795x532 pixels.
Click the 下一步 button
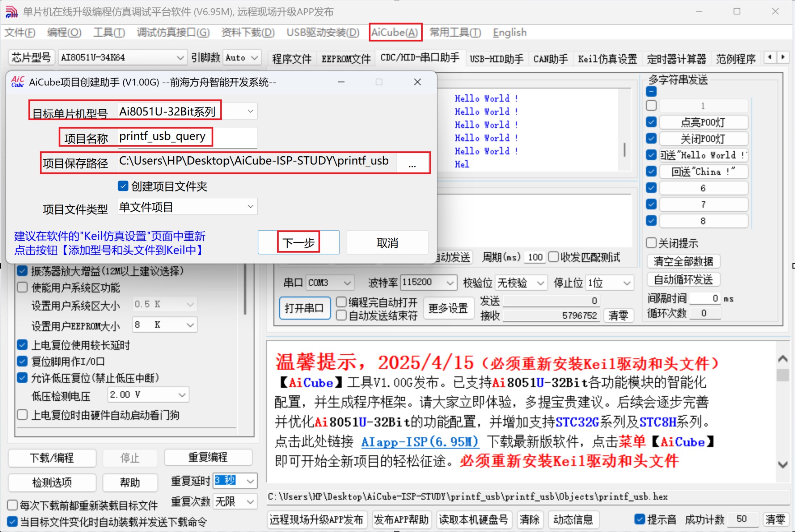click(x=299, y=242)
